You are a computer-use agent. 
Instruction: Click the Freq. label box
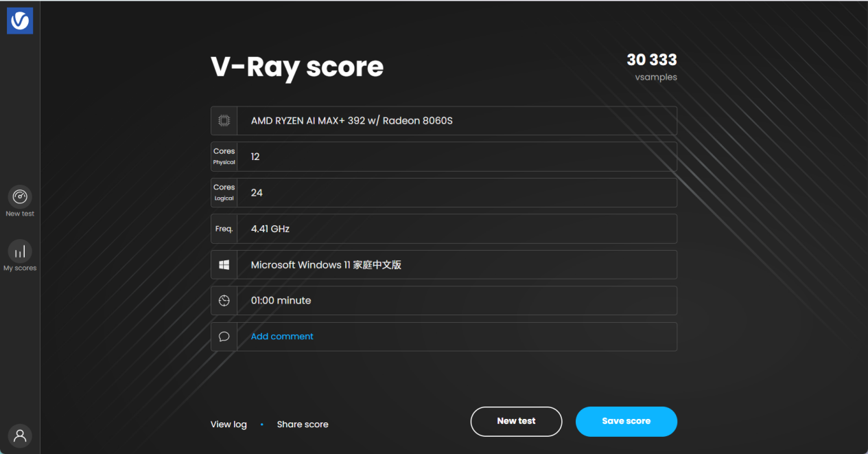(x=224, y=229)
